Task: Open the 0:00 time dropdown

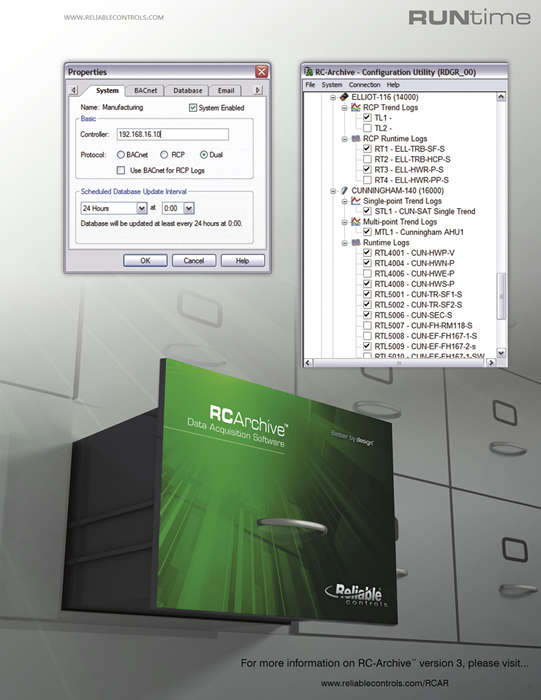Action: point(189,208)
